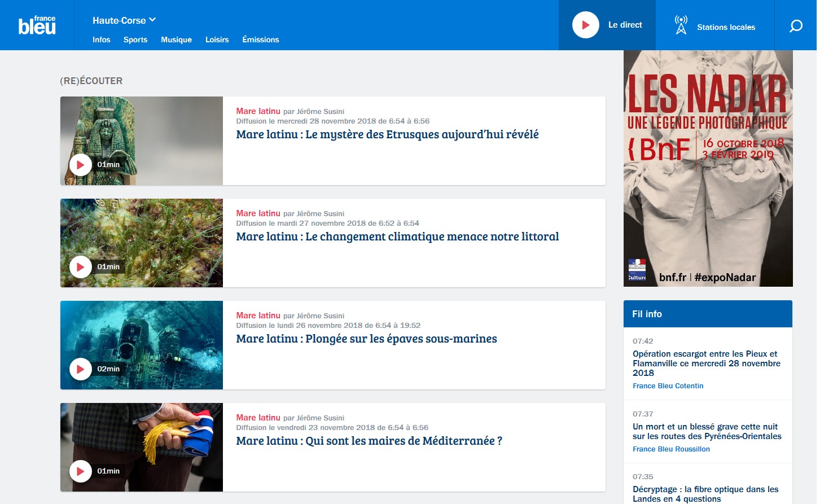Viewport: 833px width, 504px height.
Task: Open title Le changement climatique menace notre littoral
Action: tap(397, 236)
